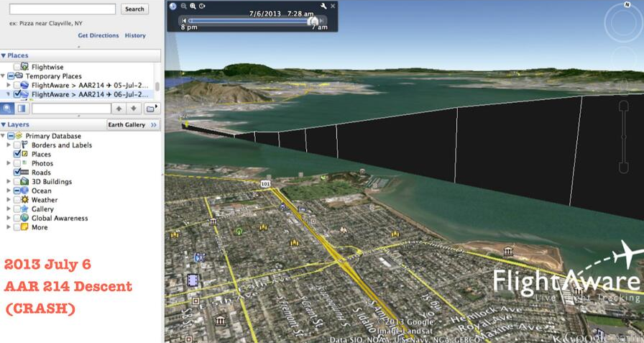The height and width of the screenshot is (343, 644).
Task: Open the Earth Gallery tab
Action: click(x=126, y=124)
